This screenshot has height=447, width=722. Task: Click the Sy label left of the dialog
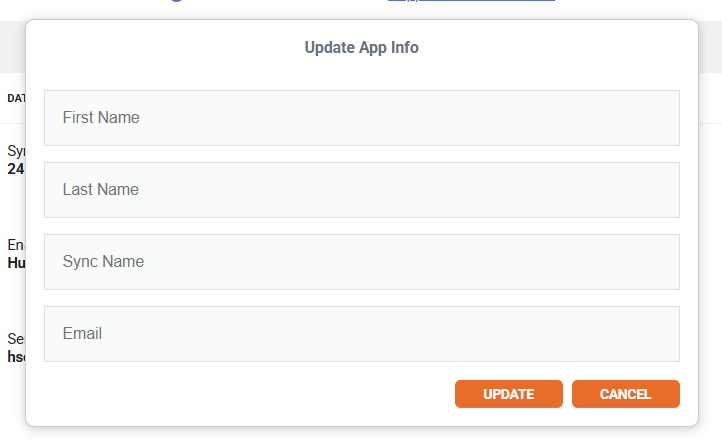coord(16,151)
